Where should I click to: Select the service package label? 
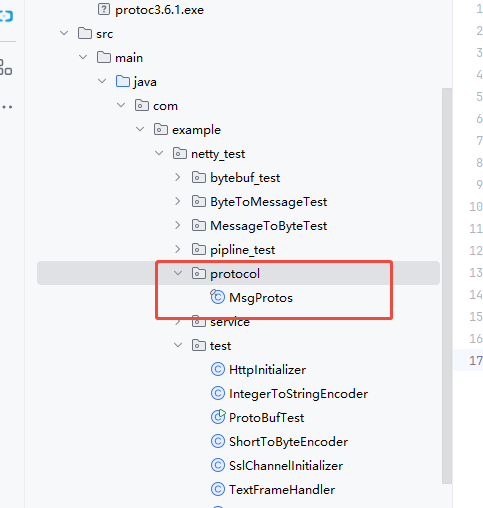pyautogui.click(x=230, y=322)
